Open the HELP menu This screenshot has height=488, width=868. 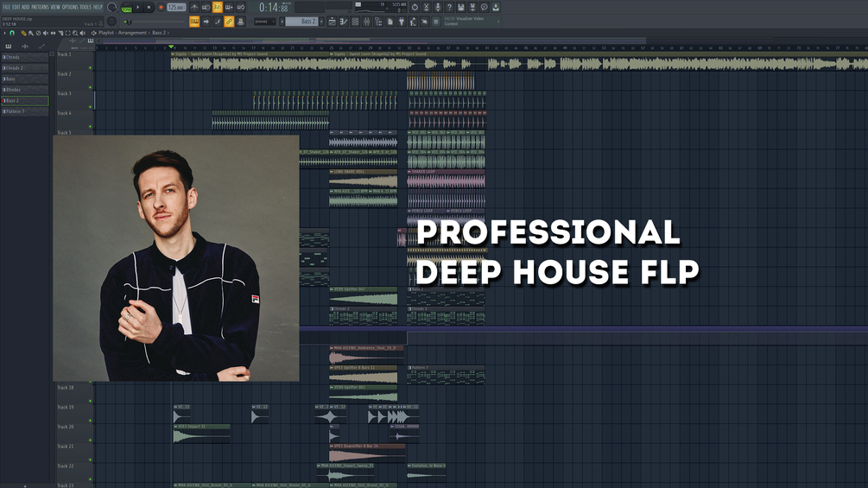tap(98, 7)
